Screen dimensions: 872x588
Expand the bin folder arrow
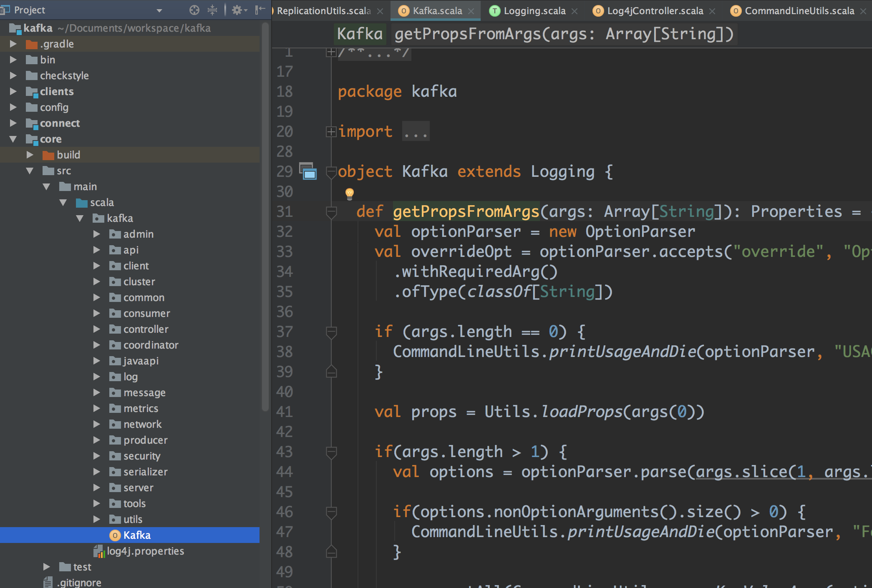13,60
